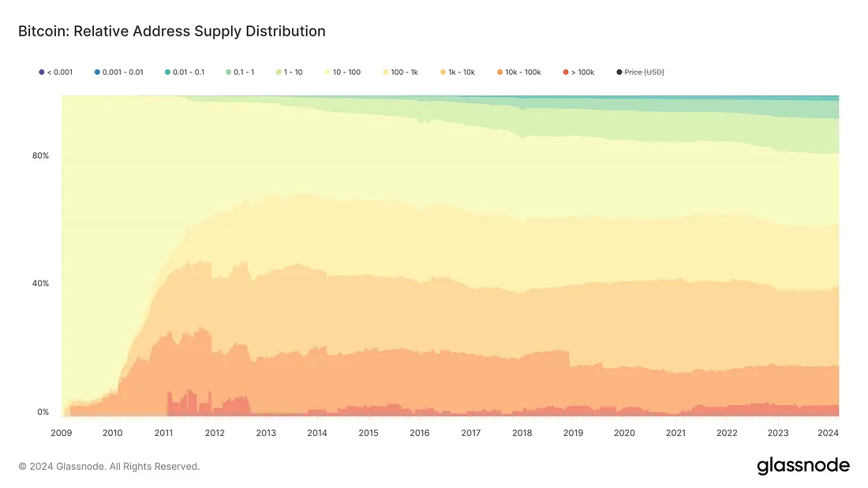868x488 pixels.
Task: Select the 2024 x-axis year label
Action: [829, 433]
